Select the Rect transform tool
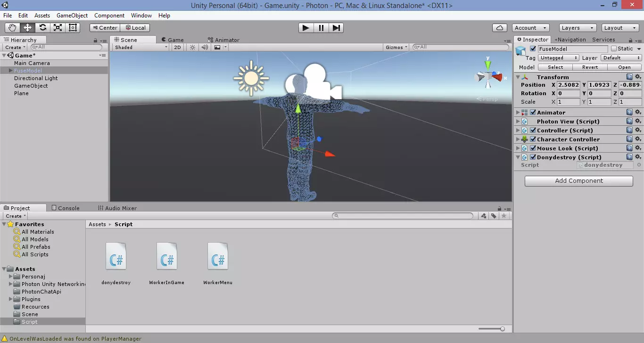Image resolution: width=644 pixels, height=343 pixels. tap(73, 27)
